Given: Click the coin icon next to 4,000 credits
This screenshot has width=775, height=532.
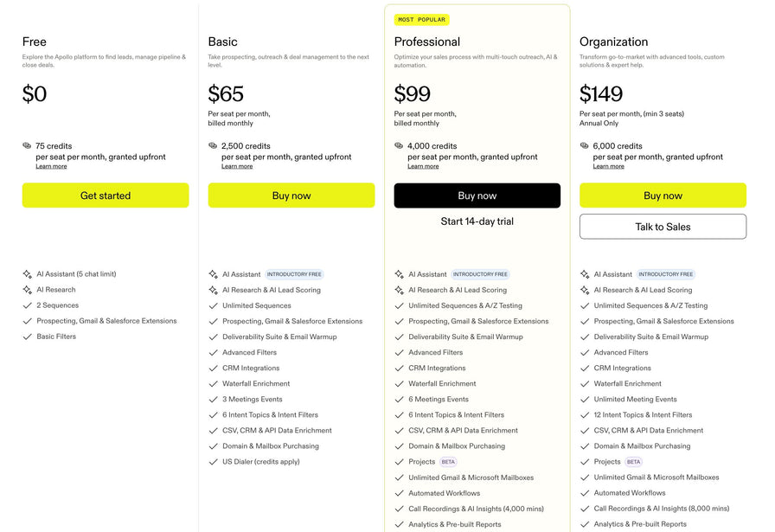Looking at the screenshot, I should pyautogui.click(x=399, y=146).
